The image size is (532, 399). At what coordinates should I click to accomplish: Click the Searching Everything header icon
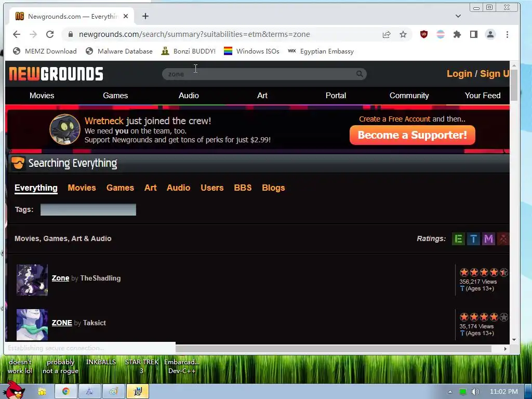18,163
